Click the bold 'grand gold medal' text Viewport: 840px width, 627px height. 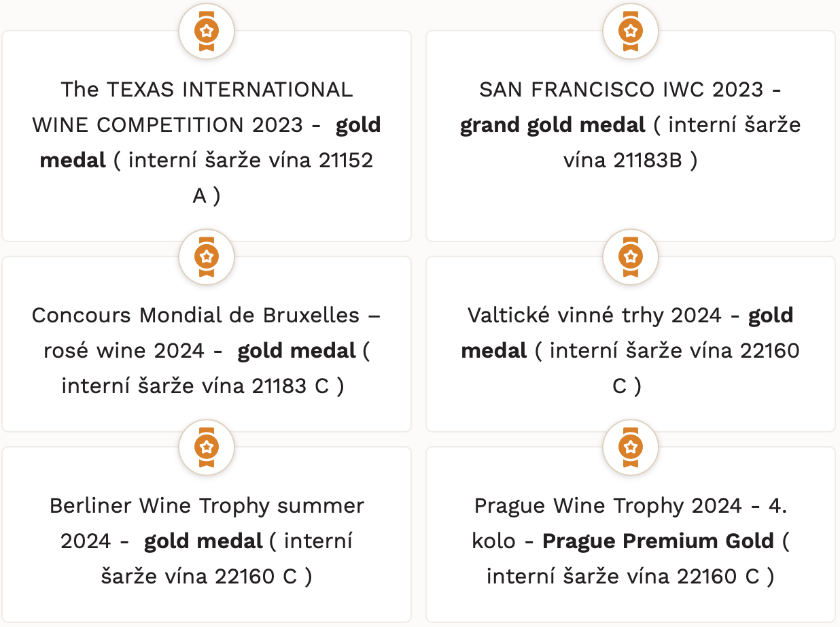[553, 125]
